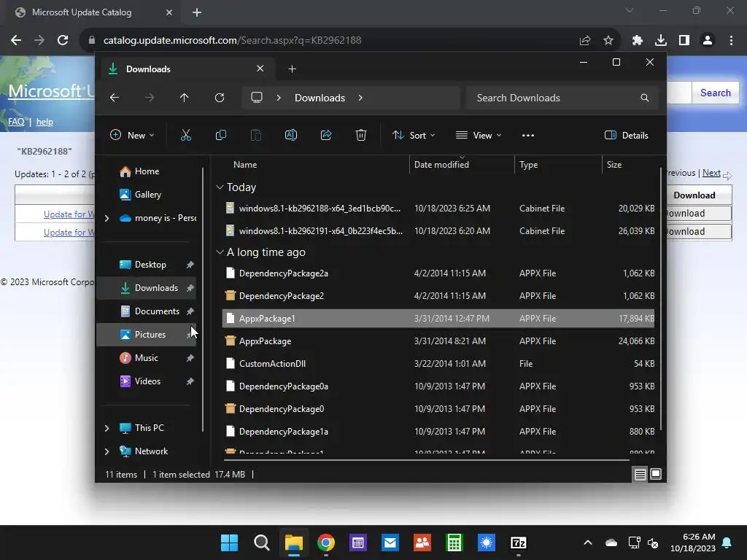Select the AppxPackage file row
The image size is (747, 560).
(438, 341)
